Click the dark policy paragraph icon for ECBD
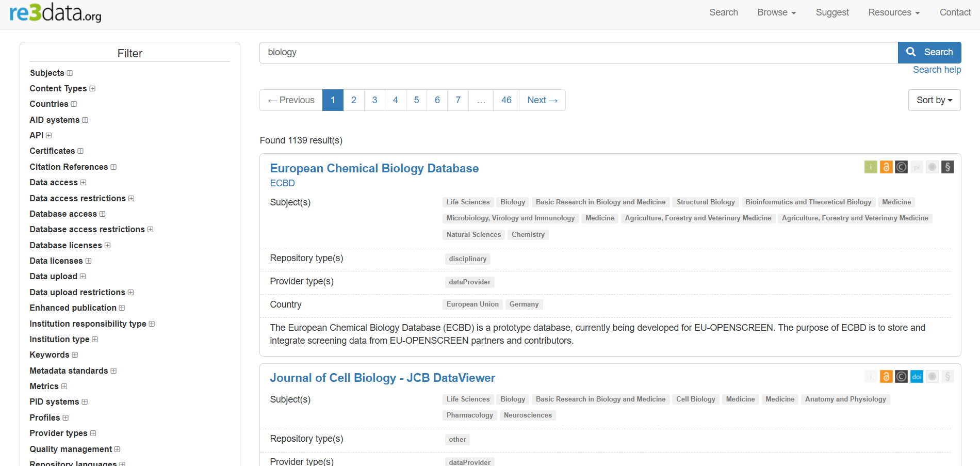Image resolution: width=980 pixels, height=466 pixels. tap(948, 167)
